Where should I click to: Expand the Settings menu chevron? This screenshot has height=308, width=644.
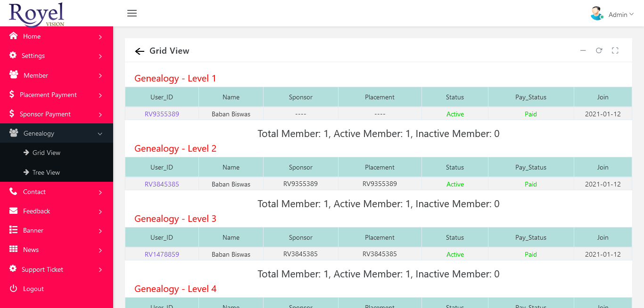100,56
